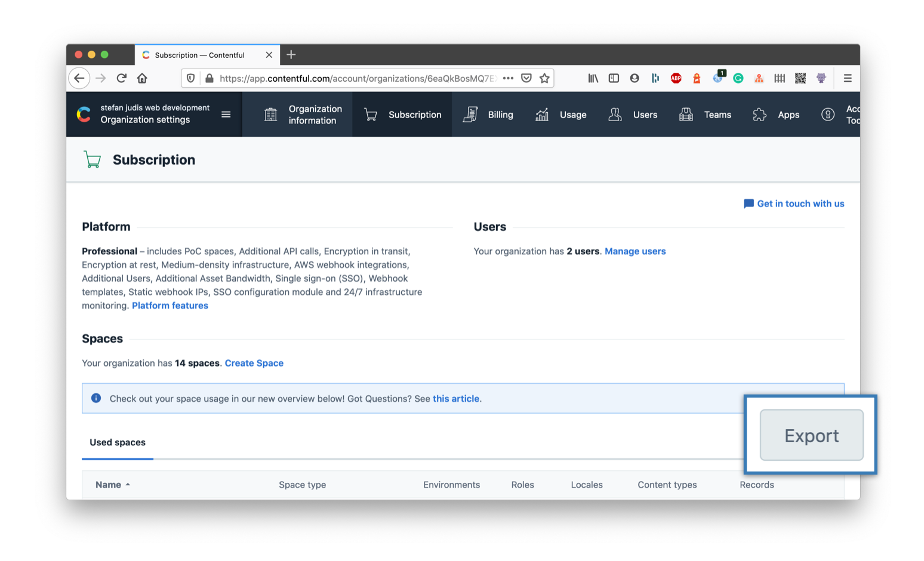Screen dimensions: 924x561
Task: Click the Contentful logo
Action: tap(84, 114)
